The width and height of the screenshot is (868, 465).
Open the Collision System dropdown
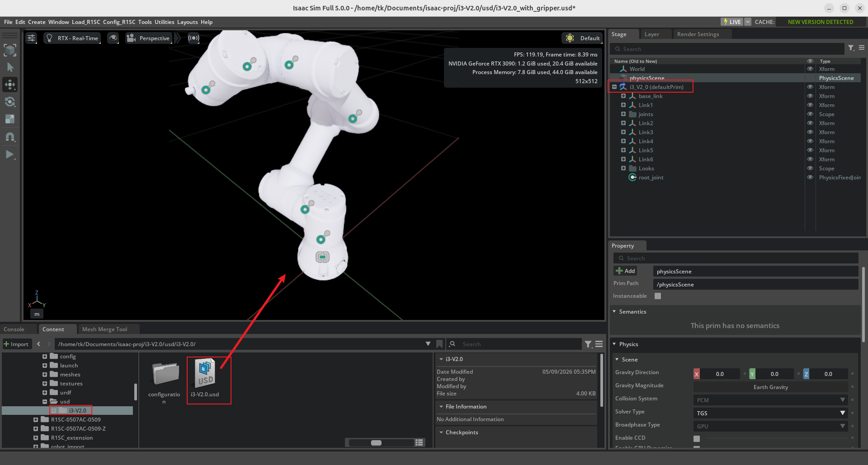coord(770,400)
